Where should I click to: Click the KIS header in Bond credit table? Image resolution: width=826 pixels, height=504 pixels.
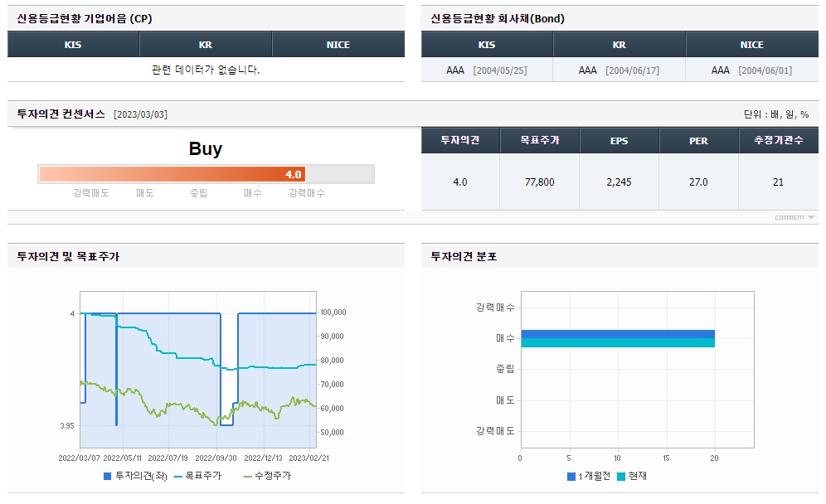tap(487, 44)
